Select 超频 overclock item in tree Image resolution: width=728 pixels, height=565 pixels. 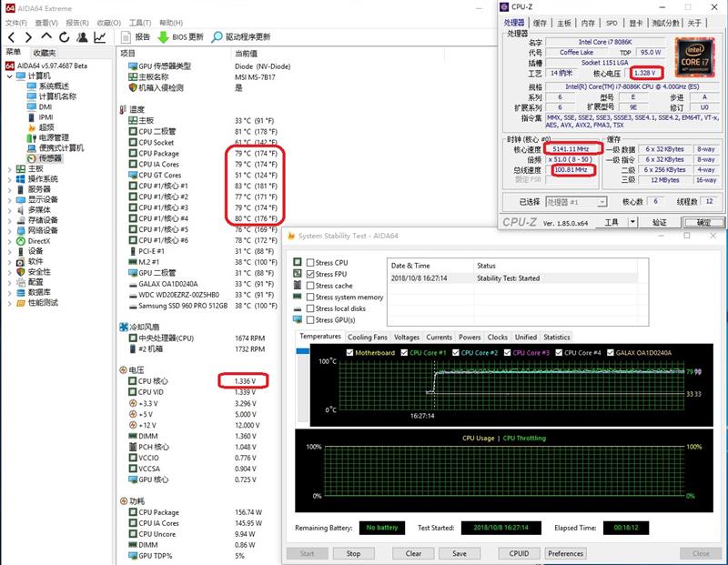point(41,127)
